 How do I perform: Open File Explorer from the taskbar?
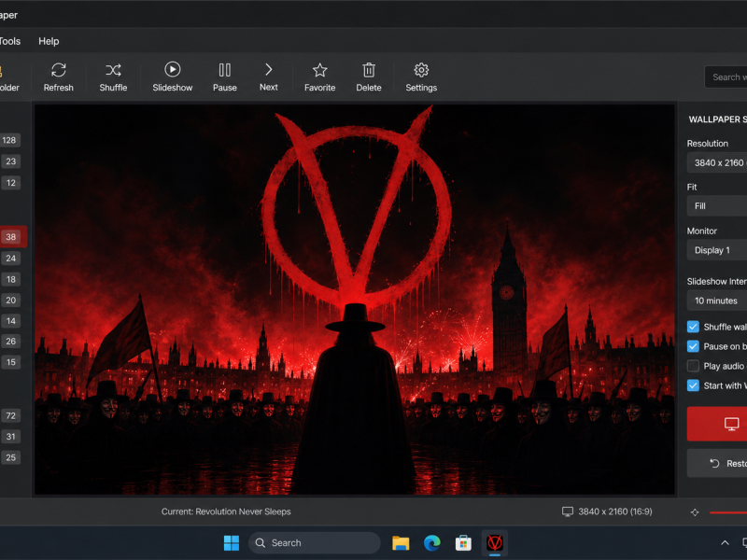coord(401,543)
